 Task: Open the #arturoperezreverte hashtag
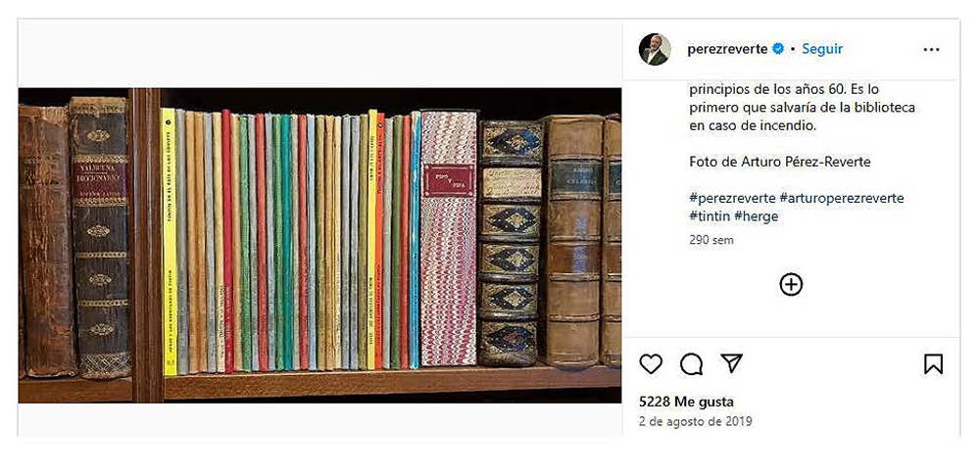(841, 198)
